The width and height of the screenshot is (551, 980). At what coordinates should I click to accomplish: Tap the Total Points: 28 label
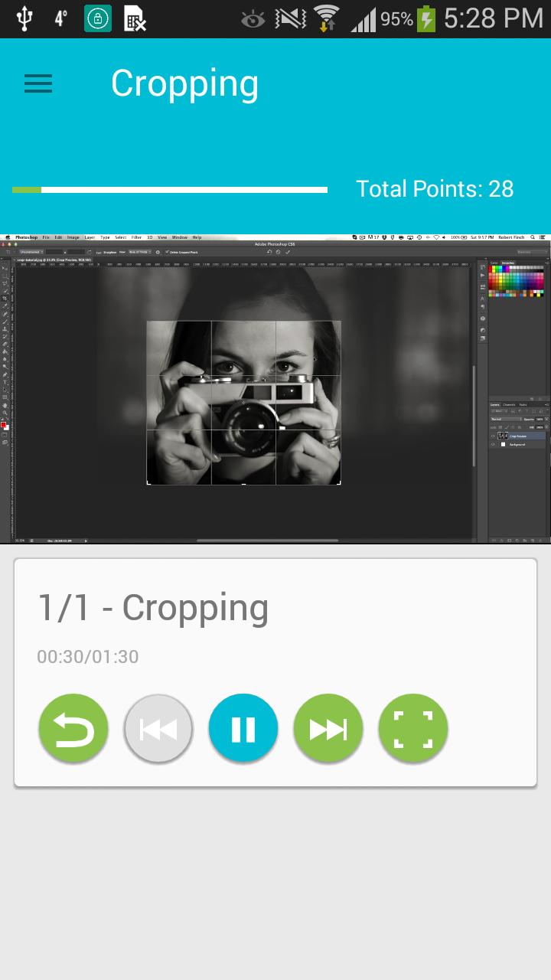[x=435, y=189]
